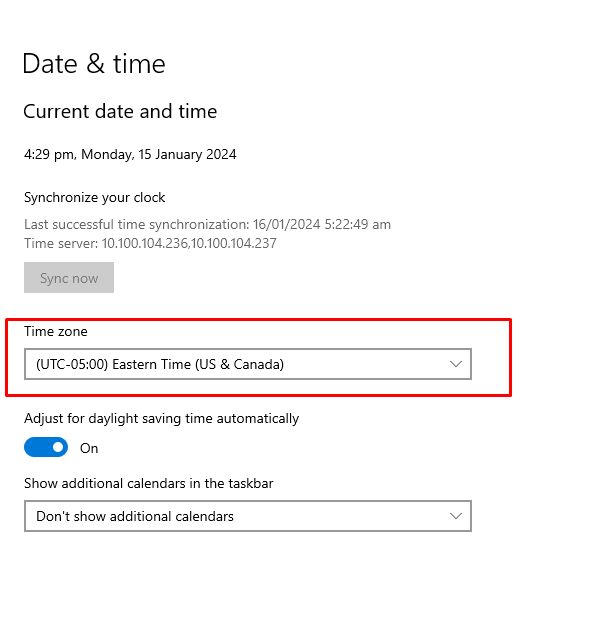Viewport: 611px width, 637px height.
Task: Click the Synchronize your clock label
Action: pyautogui.click(x=95, y=198)
